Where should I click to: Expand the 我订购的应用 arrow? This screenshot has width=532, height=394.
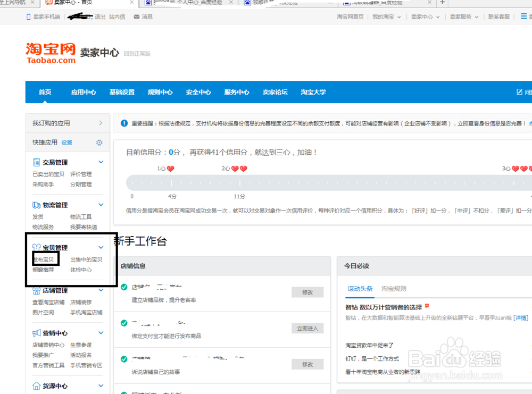(101, 123)
